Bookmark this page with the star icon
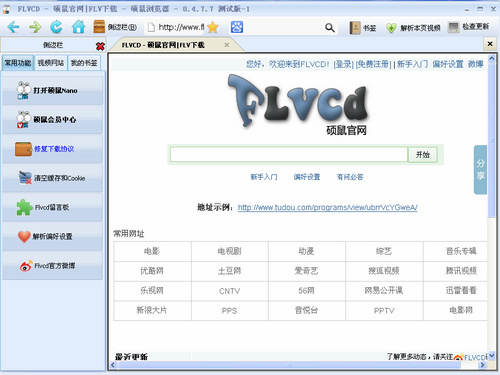 [x=213, y=27]
